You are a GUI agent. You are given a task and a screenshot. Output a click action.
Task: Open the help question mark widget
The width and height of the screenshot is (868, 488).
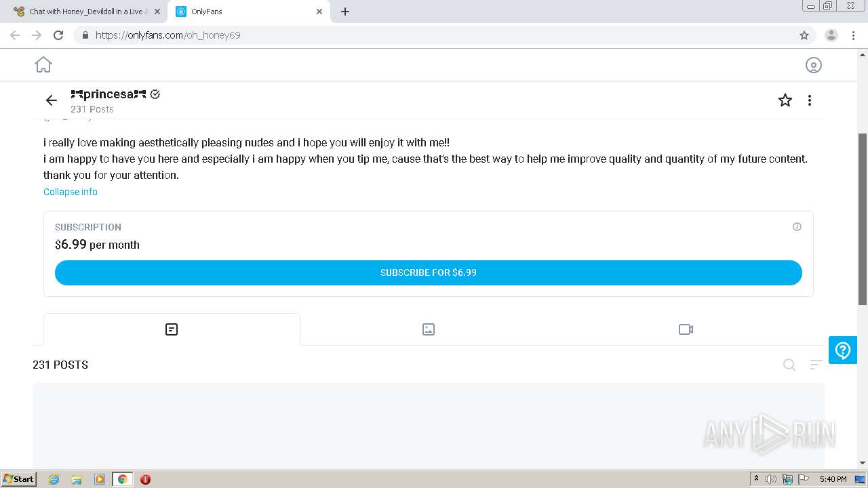pyautogui.click(x=843, y=350)
